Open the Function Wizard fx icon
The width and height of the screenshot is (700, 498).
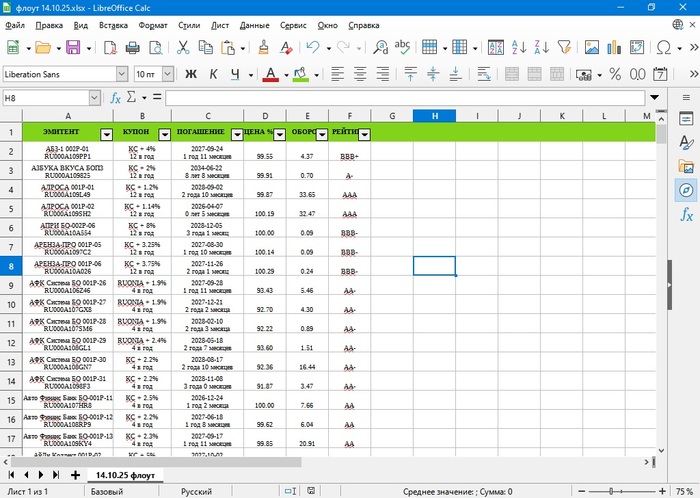click(116, 98)
